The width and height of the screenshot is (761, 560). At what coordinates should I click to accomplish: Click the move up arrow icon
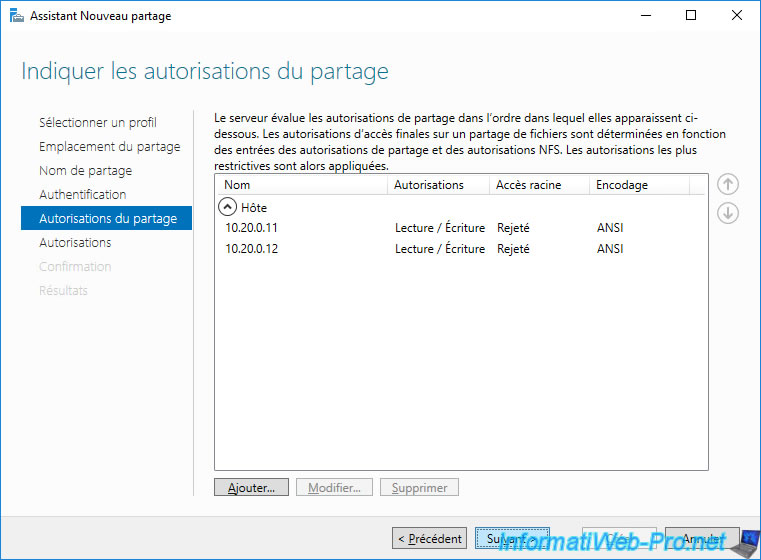coord(728,184)
